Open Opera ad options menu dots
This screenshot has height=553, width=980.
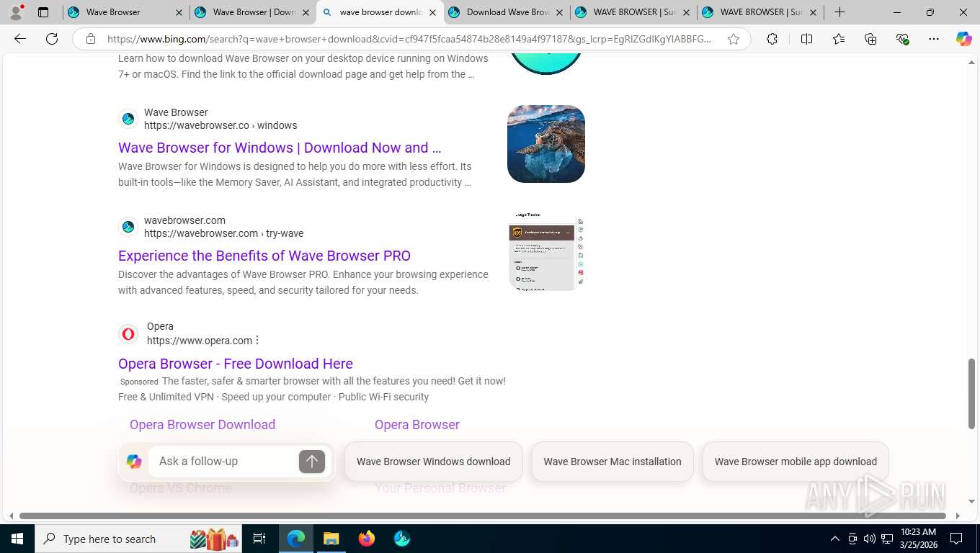tap(257, 340)
